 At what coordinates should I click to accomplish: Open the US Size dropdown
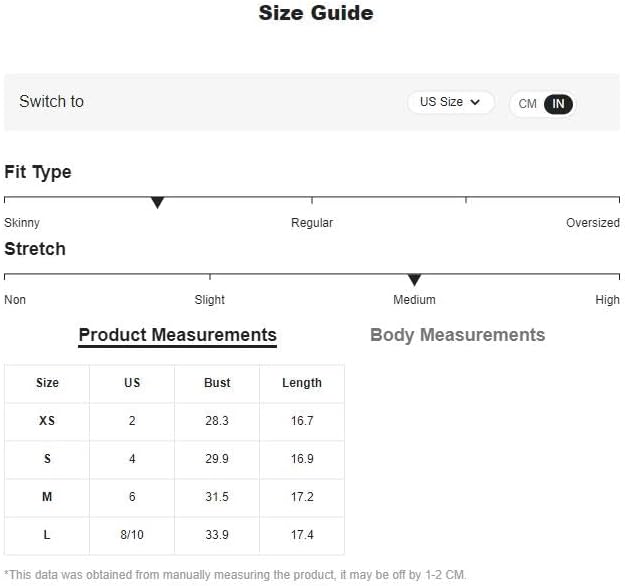coord(450,102)
